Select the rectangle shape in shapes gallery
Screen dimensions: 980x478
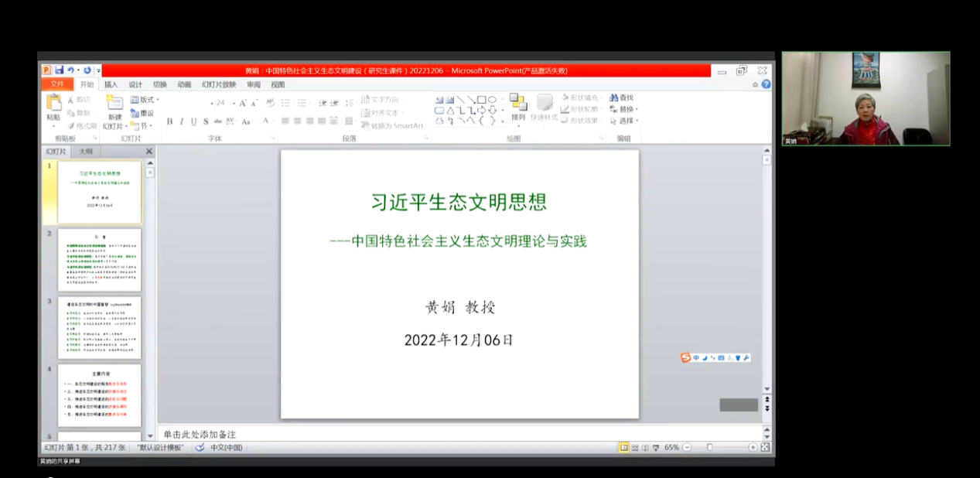pos(481,100)
